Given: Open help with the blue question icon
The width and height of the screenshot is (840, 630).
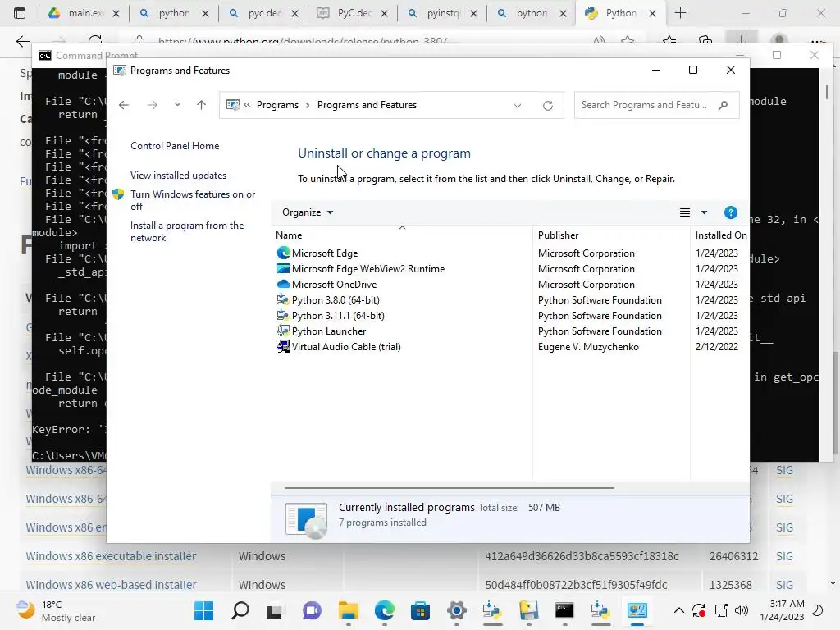Looking at the screenshot, I should [731, 212].
